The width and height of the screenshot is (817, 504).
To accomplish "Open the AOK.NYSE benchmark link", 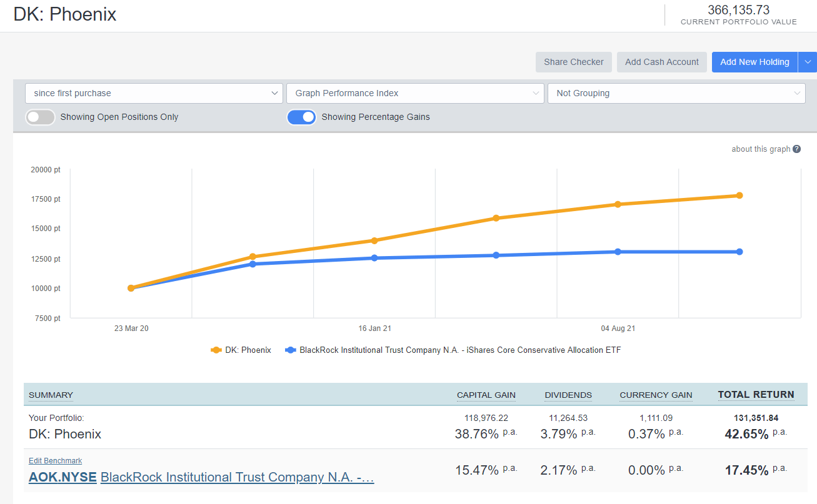I will click(x=63, y=477).
